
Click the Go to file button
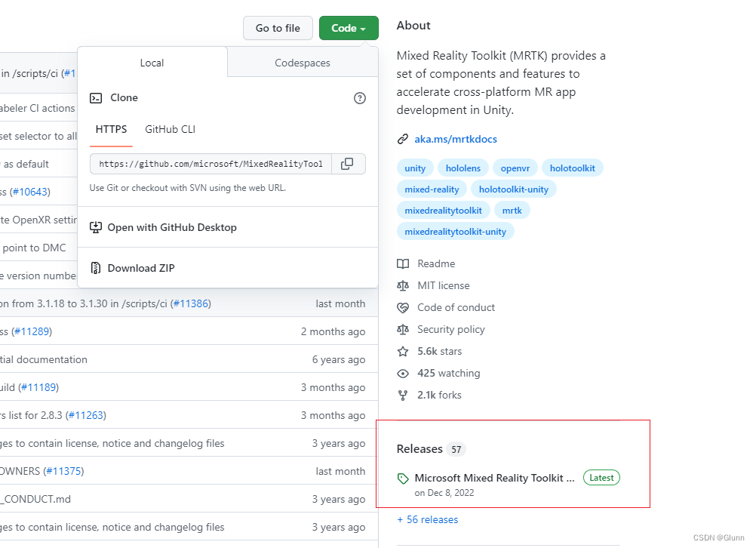(x=278, y=28)
